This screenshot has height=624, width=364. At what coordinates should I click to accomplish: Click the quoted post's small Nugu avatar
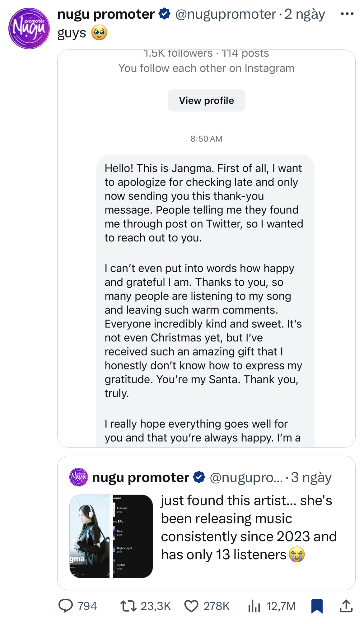click(78, 477)
